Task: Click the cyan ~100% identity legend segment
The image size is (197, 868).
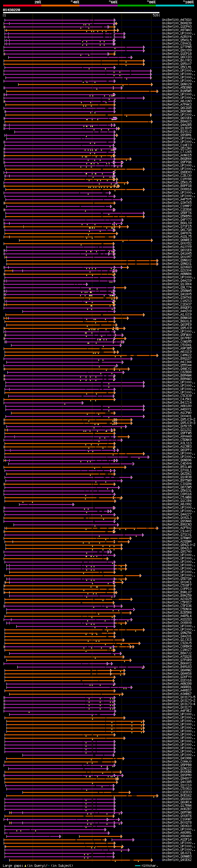Action: pyautogui.click(x=175, y=6)
